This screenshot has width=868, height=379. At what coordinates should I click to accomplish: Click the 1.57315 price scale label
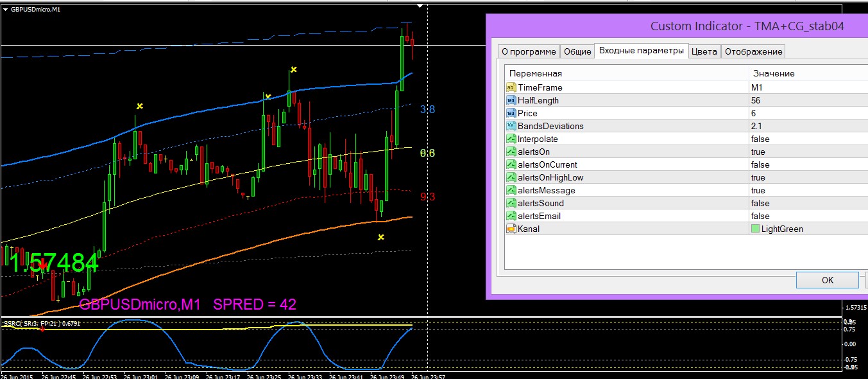click(x=855, y=307)
